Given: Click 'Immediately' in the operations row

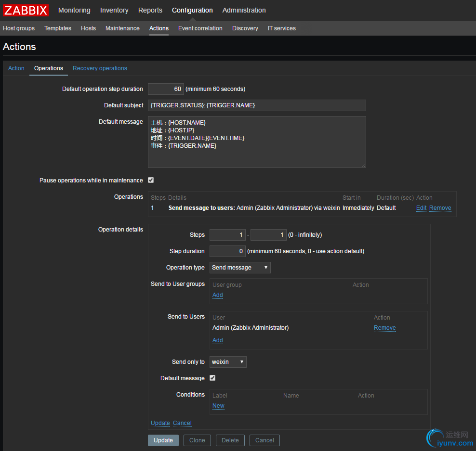Looking at the screenshot, I should point(358,208).
